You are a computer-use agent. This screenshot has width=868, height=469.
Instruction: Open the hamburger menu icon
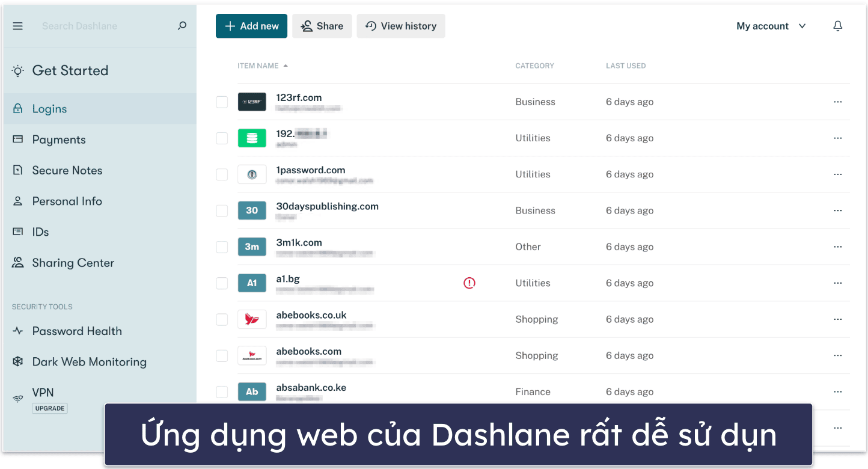18,26
